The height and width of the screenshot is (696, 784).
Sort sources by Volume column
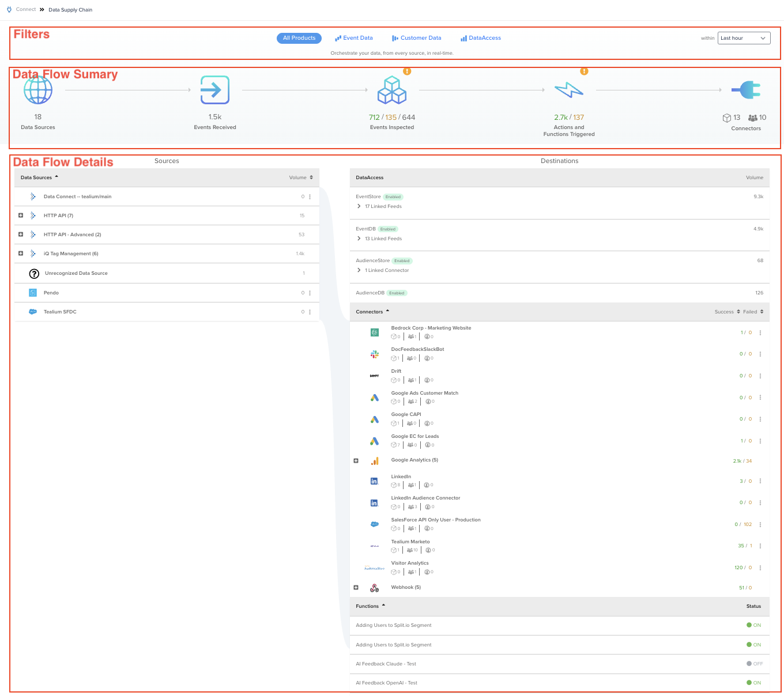pos(301,177)
